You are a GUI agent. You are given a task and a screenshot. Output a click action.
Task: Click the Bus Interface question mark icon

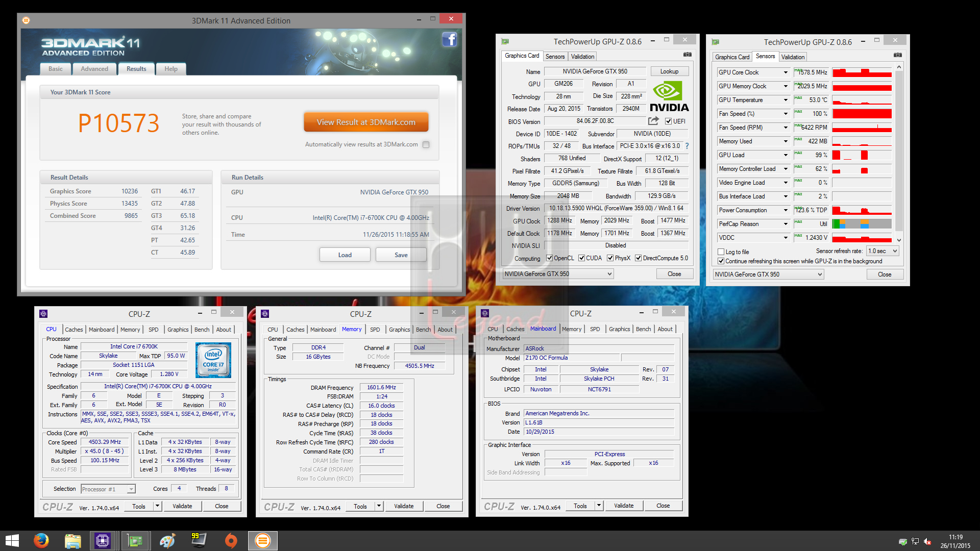tap(687, 146)
